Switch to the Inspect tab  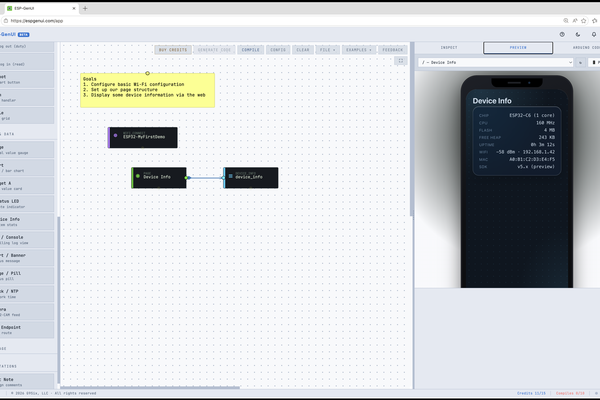tap(449, 47)
